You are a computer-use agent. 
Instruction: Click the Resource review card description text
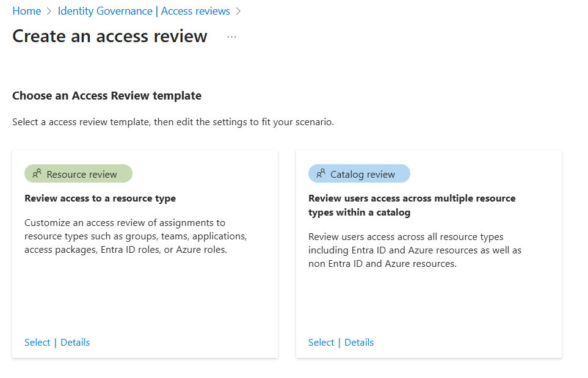click(x=136, y=236)
